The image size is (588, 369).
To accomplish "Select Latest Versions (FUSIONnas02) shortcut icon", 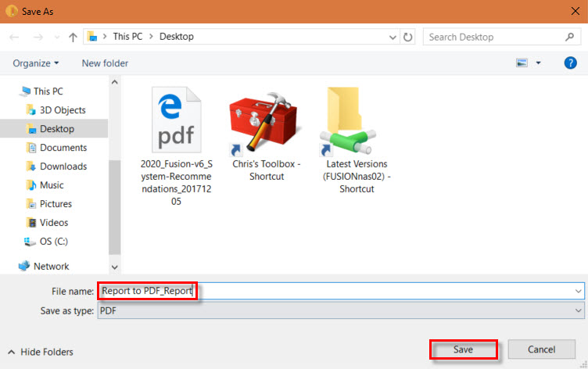I will click(x=348, y=121).
